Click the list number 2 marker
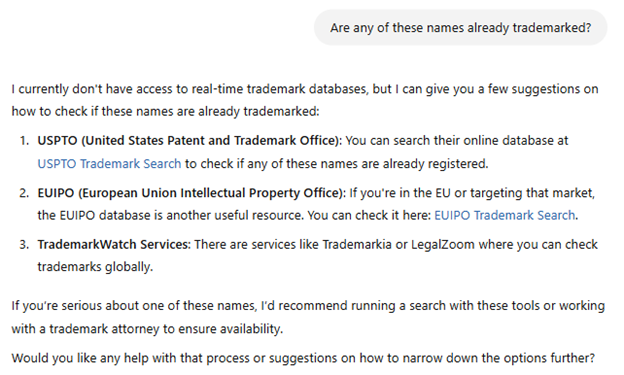Screen dimensions: 624x375 click(x=24, y=193)
